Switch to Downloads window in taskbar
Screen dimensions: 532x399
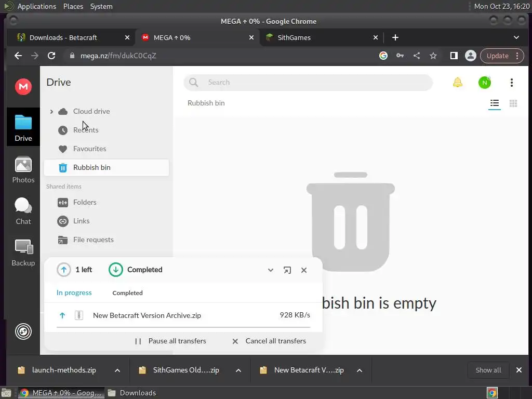pyautogui.click(x=132, y=393)
